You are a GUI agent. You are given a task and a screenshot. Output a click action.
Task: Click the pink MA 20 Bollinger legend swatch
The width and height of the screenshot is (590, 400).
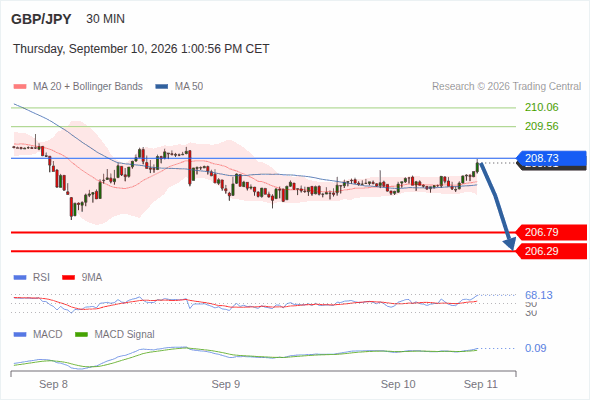click(x=20, y=87)
